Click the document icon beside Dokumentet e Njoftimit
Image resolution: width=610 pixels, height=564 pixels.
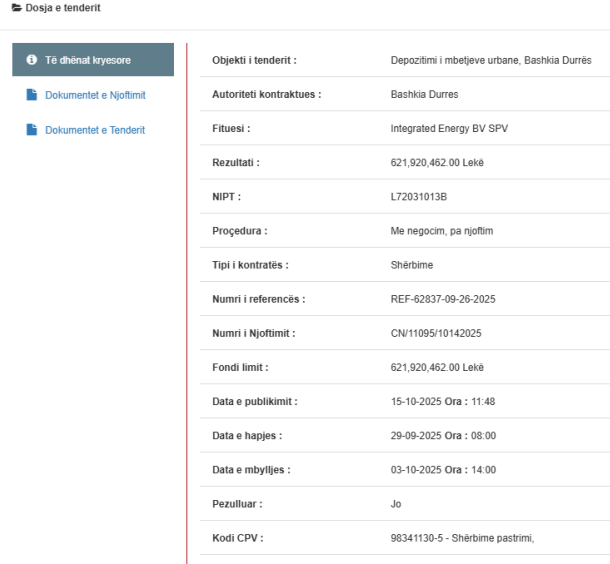click(x=32, y=95)
